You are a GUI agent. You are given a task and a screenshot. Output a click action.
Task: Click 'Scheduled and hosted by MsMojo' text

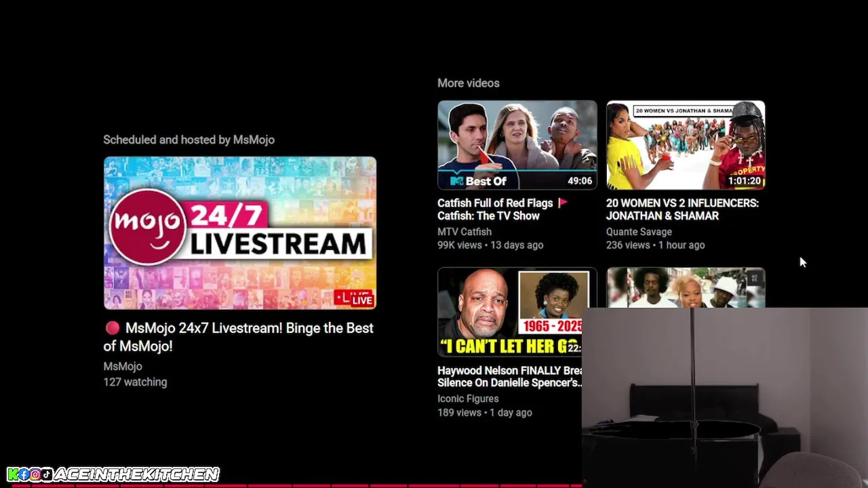point(189,140)
